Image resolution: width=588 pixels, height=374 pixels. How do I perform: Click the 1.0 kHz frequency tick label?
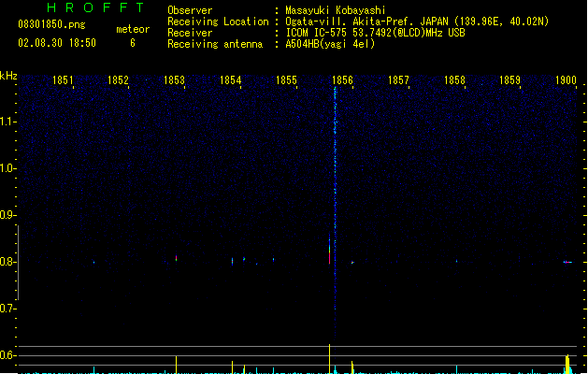(x=7, y=168)
